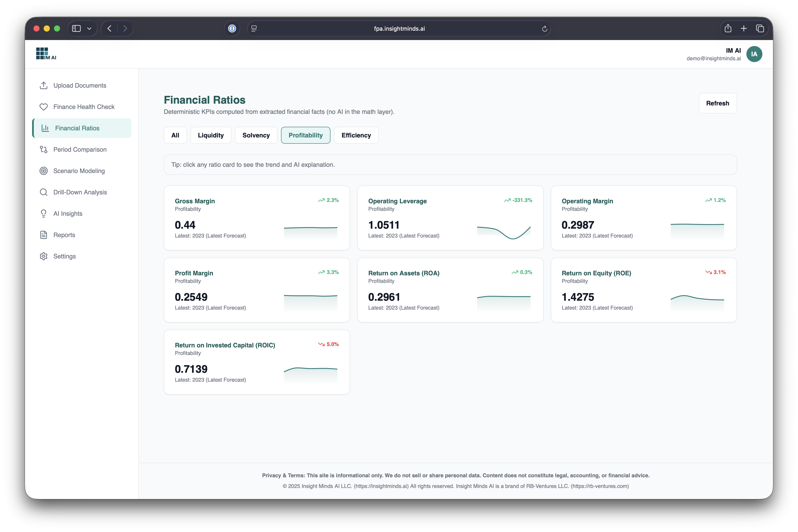This screenshot has height=532, width=798.
Task: Click the browser share icon
Action: click(728, 28)
